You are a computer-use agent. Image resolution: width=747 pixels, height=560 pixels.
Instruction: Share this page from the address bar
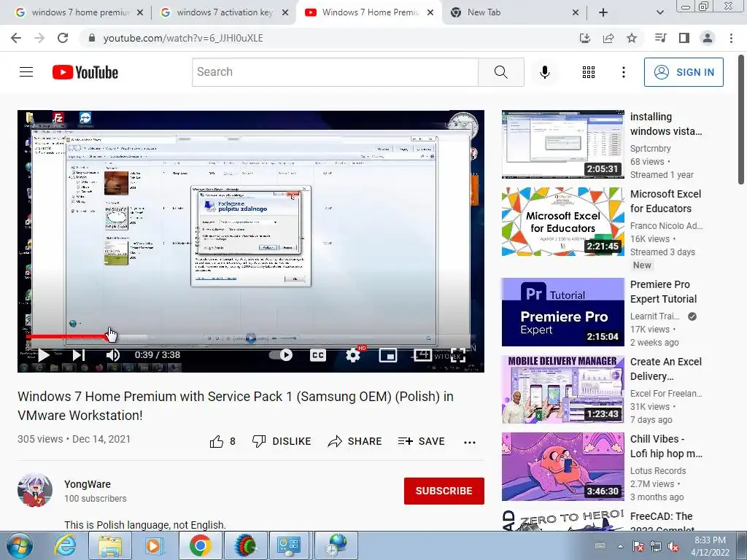[608, 38]
